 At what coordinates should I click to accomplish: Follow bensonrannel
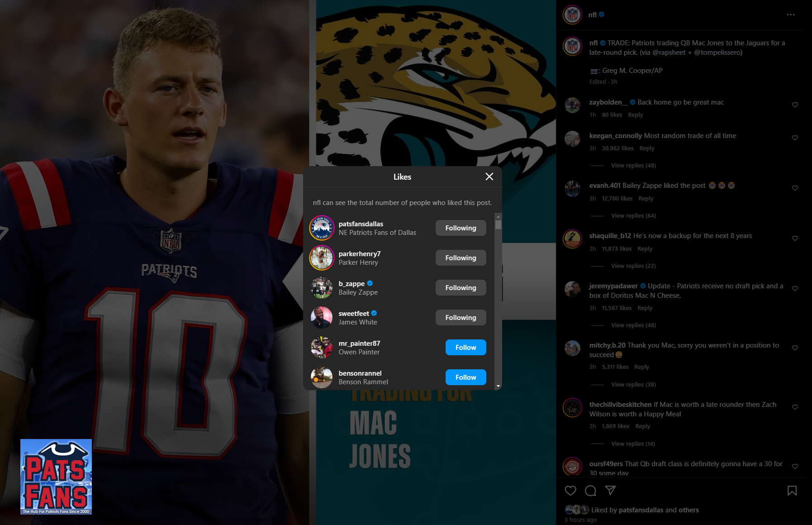pyautogui.click(x=465, y=377)
